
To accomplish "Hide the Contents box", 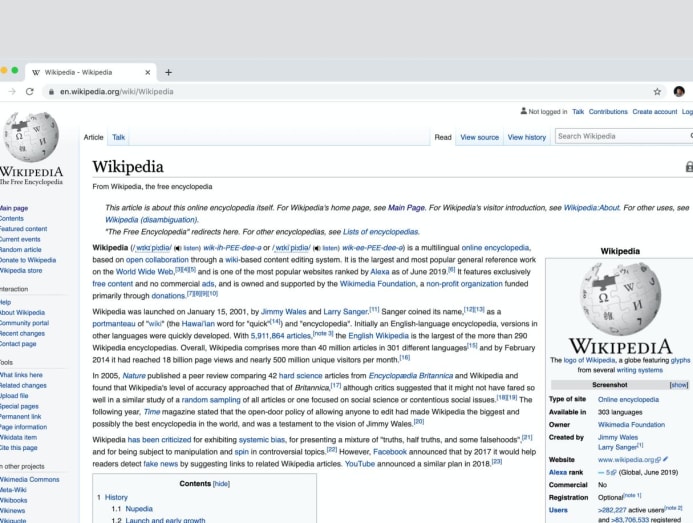I will (x=221, y=484).
